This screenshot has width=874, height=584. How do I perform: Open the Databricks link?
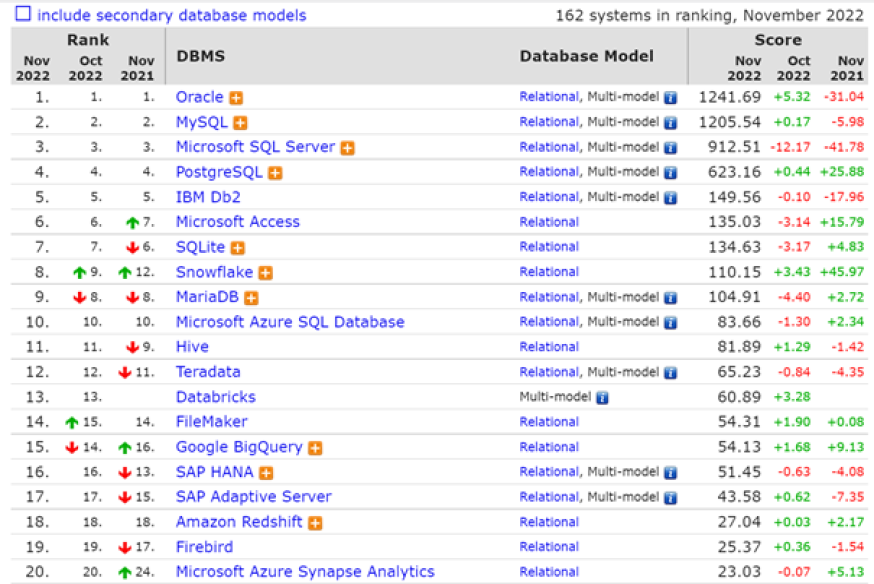[x=216, y=397]
